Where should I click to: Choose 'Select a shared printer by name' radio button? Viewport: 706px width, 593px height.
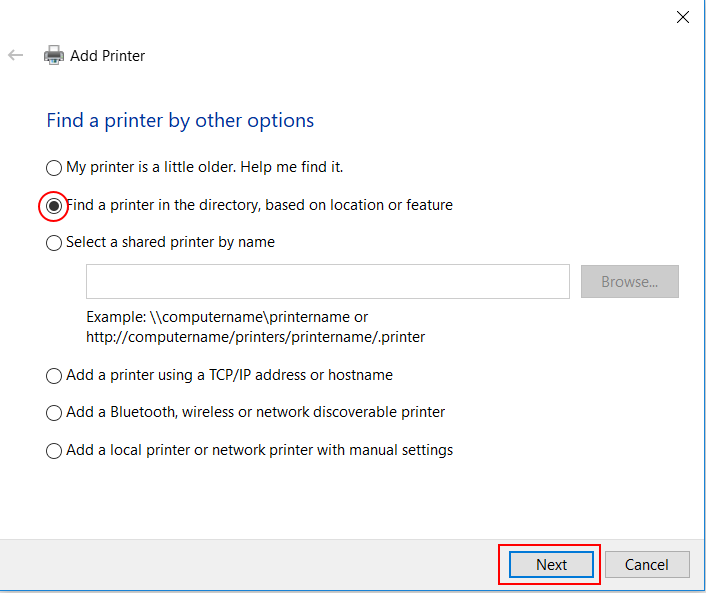(54, 243)
